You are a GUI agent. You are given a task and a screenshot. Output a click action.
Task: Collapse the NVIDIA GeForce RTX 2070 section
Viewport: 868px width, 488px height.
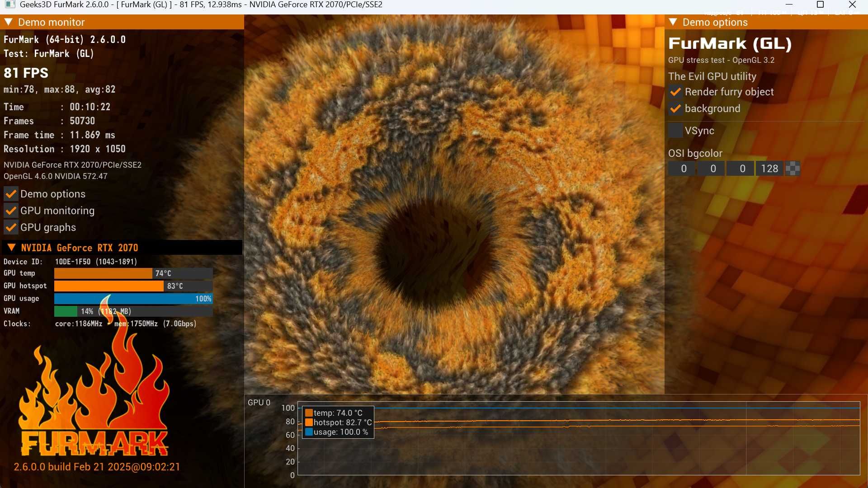[x=12, y=248]
